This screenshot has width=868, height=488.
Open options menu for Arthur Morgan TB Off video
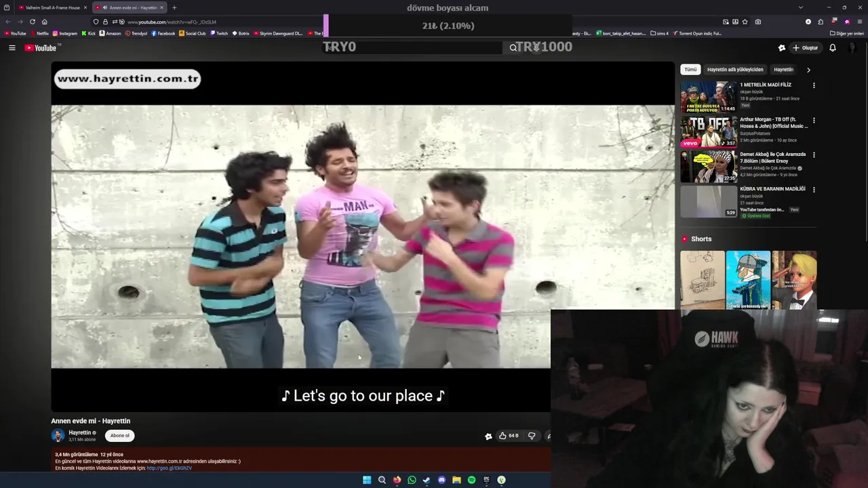(814, 120)
